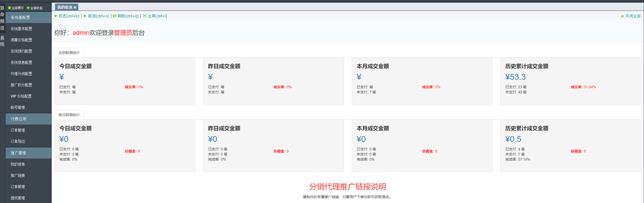Screen dimensions: 644x203
Task: Click the 后退 back arrow icon
Action: pos(56,16)
